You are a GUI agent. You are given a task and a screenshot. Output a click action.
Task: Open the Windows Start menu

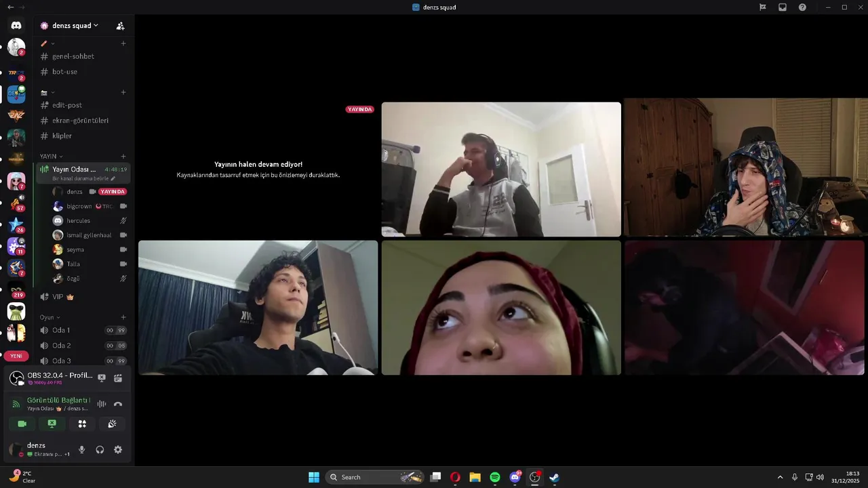(314, 477)
